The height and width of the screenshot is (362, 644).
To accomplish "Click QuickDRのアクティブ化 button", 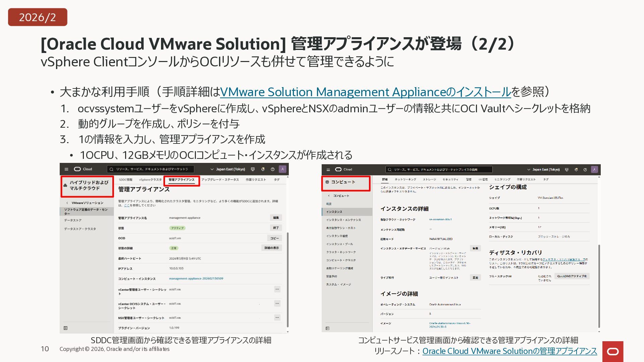I will point(572,276).
